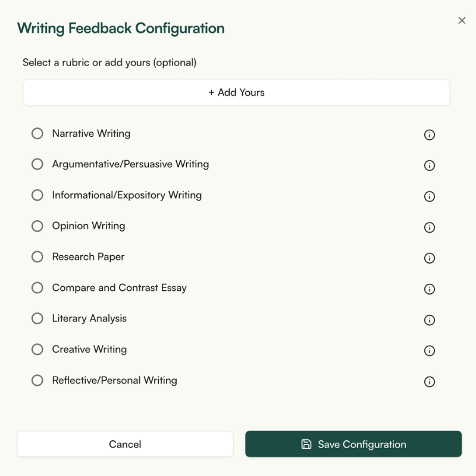View info about Narrative Writing rubric
The image size is (476, 476).
coord(430,134)
